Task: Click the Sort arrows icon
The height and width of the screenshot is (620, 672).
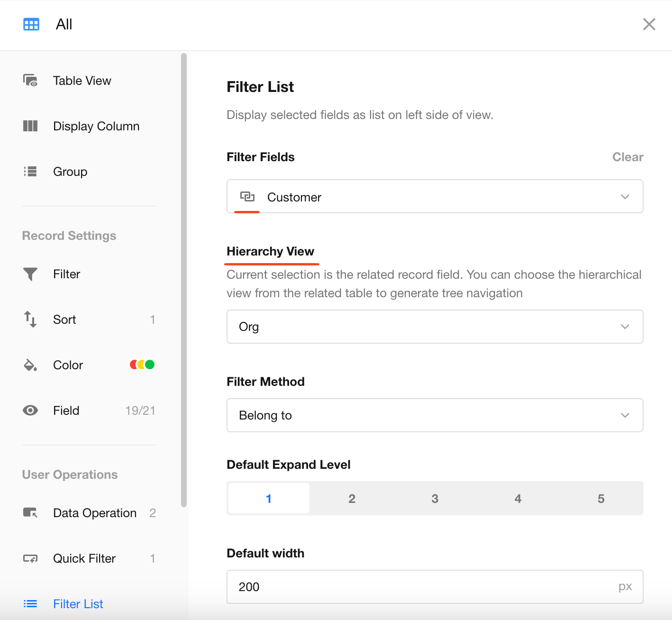Action: (x=30, y=319)
